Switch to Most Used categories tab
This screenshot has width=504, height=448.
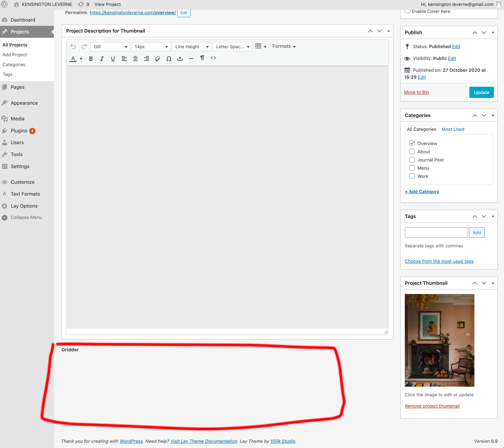pos(453,129)
